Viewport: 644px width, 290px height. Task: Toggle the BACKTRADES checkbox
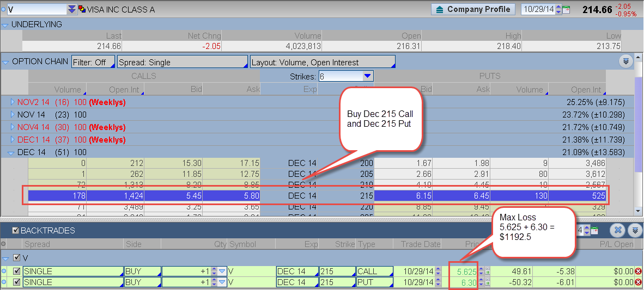pyautogui.click(x=16, y=231)
